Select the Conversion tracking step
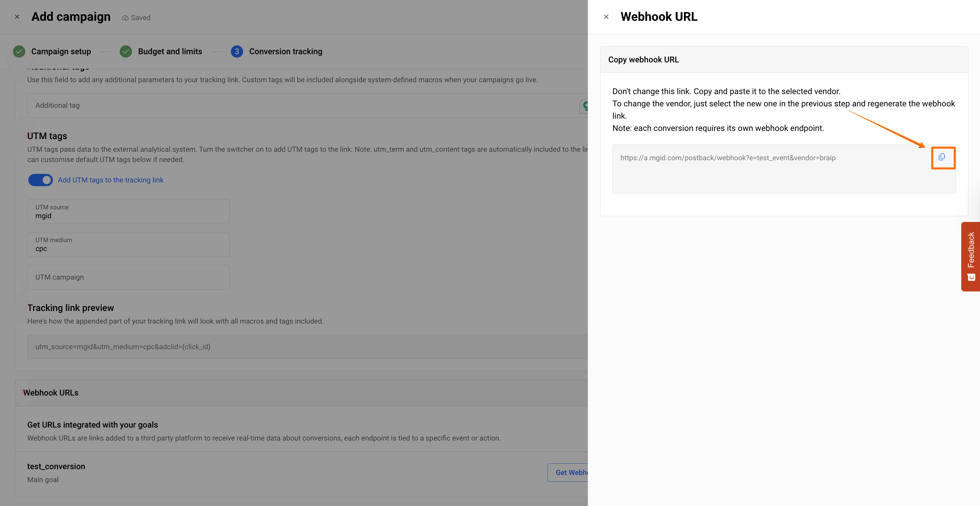Screen dimensions: 980x506 click(285, 51)
